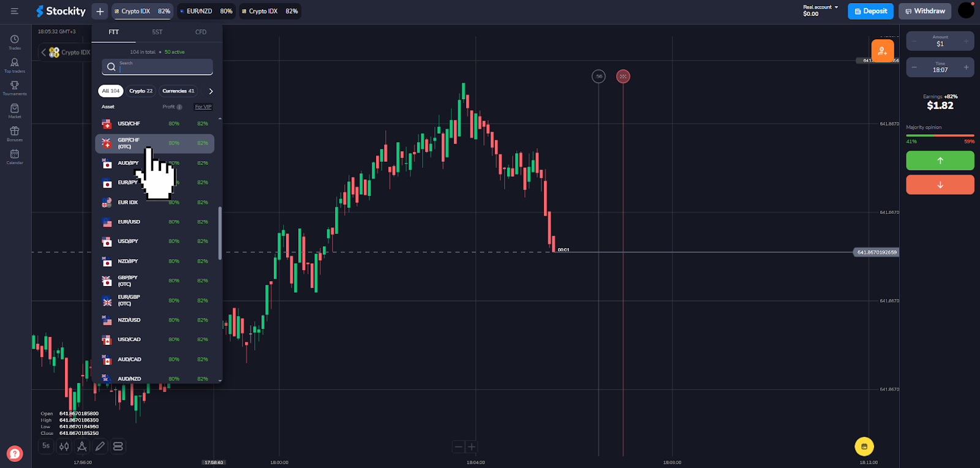The height and width of the screenshot is (468, 980).
Task: Click the grey 56 countdown marker
Action: pyautogui.click(x=599, y=77)
